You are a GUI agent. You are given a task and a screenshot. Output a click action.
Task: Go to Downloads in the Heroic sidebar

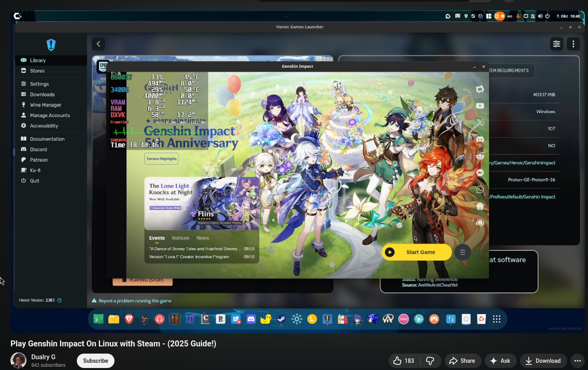(x=51, y=94)
